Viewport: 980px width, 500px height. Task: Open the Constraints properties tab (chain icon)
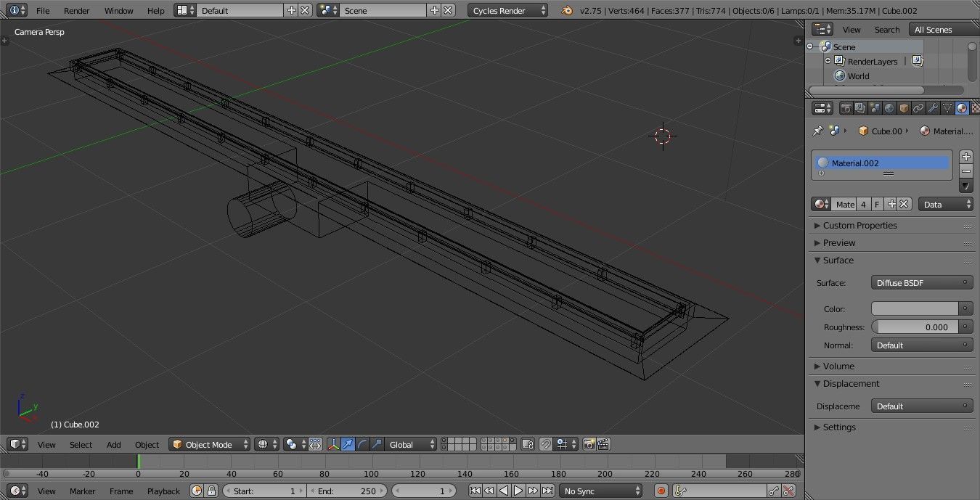(x=918, y=108)
